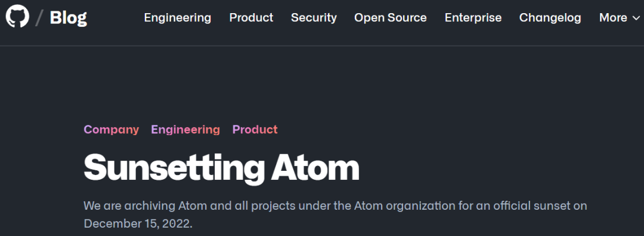The height and width of the screenshot is (236, 644).
Task: Click the word Sunsetting in the headline
Action: (x=174, y=168)
